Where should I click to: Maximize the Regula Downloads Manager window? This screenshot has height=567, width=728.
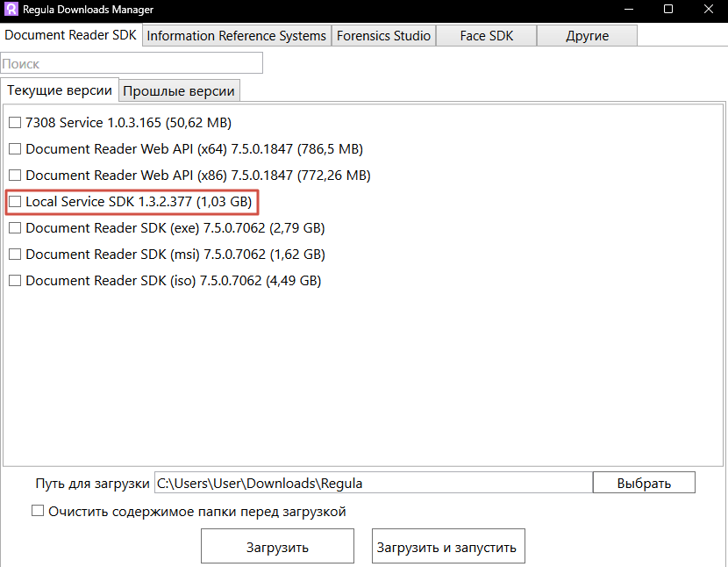(668, 10)
